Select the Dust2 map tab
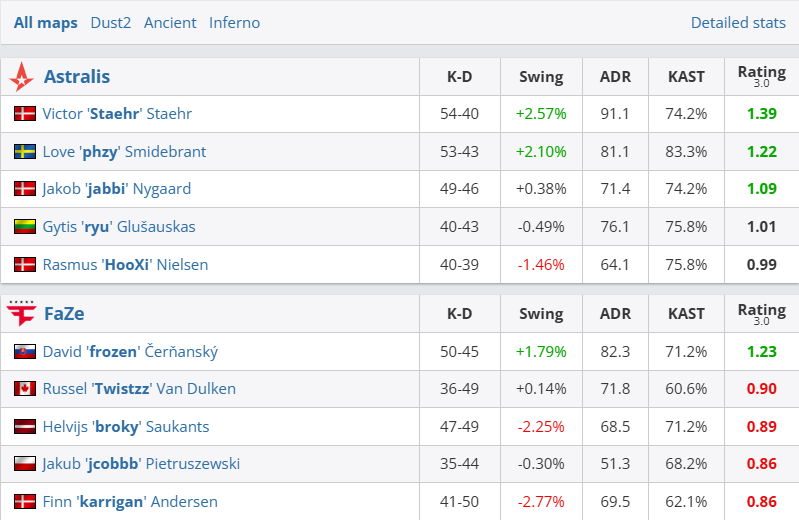Image resolution: width=799 pixels, height=520 pixels. pyautogui.click(x=111, y=22)
